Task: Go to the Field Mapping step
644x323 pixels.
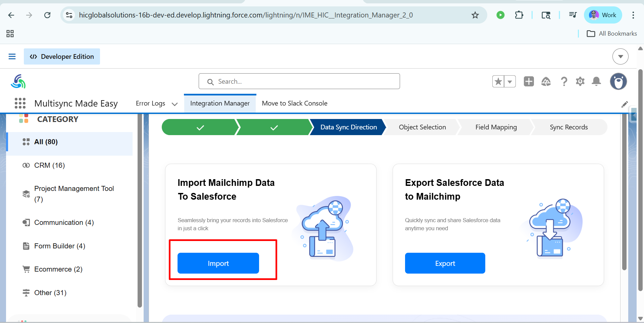Action: [x=496, y=127]
